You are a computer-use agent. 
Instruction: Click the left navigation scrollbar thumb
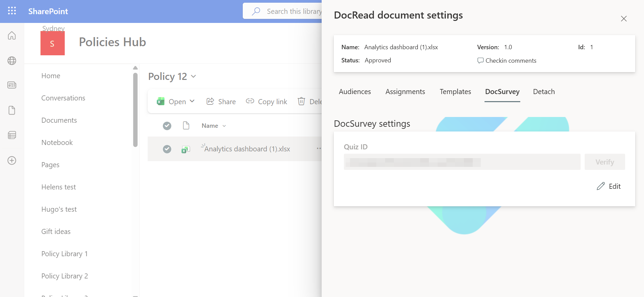tap(135, 110)
